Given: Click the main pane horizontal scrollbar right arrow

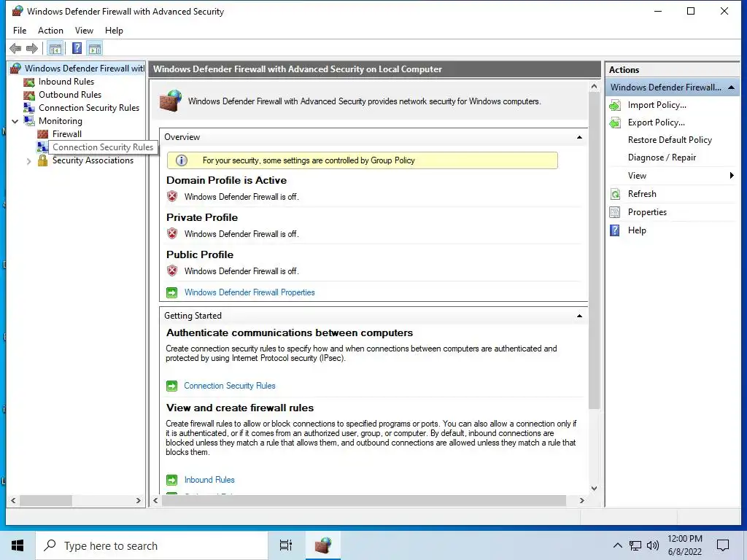Looking at the screenshot, I should point(581,500).
